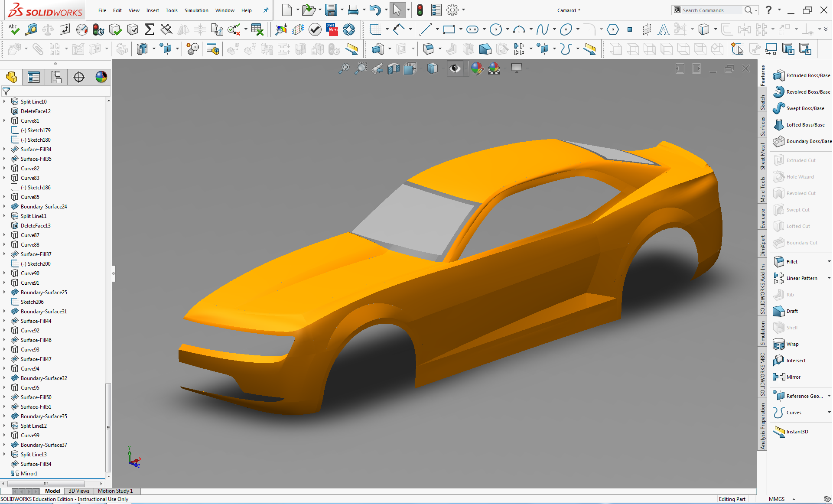The width and height of the screenshot is (833, 504).
Task: Open the Curves dropdown arrow
Action: 829,412
